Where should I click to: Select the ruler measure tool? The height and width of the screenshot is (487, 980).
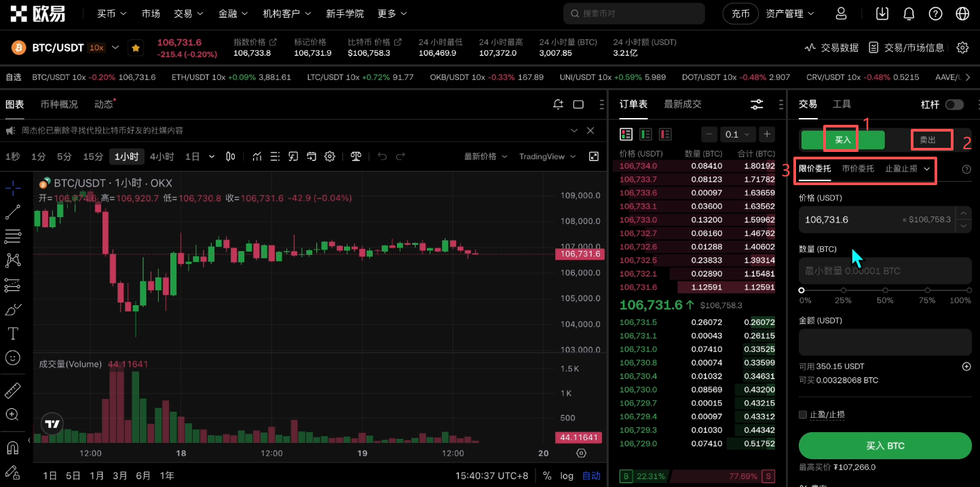(x=12, y=391)
